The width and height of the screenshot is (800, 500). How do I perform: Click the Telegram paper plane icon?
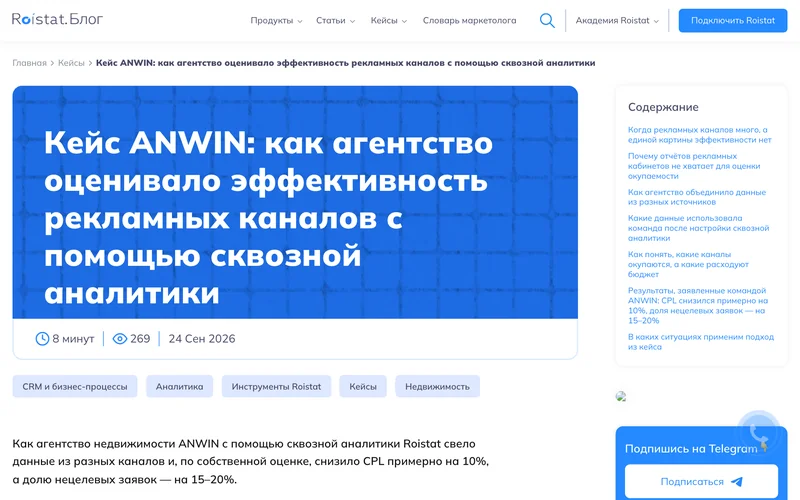(x=737, y=482)
